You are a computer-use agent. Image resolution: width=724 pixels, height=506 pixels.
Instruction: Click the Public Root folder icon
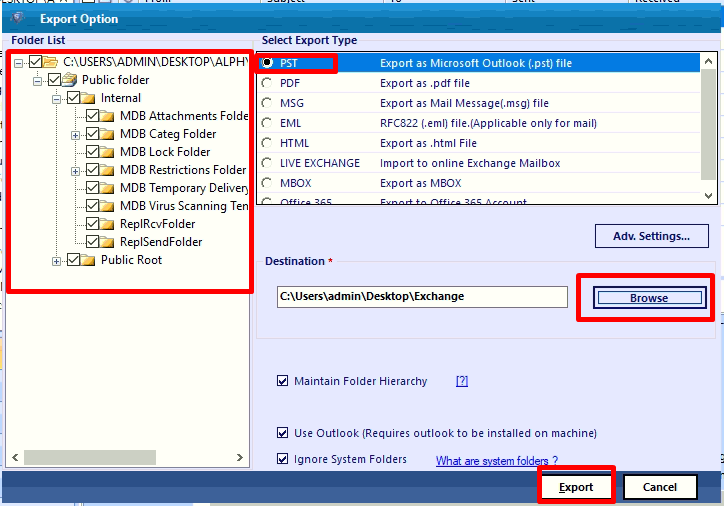(88, 260)
